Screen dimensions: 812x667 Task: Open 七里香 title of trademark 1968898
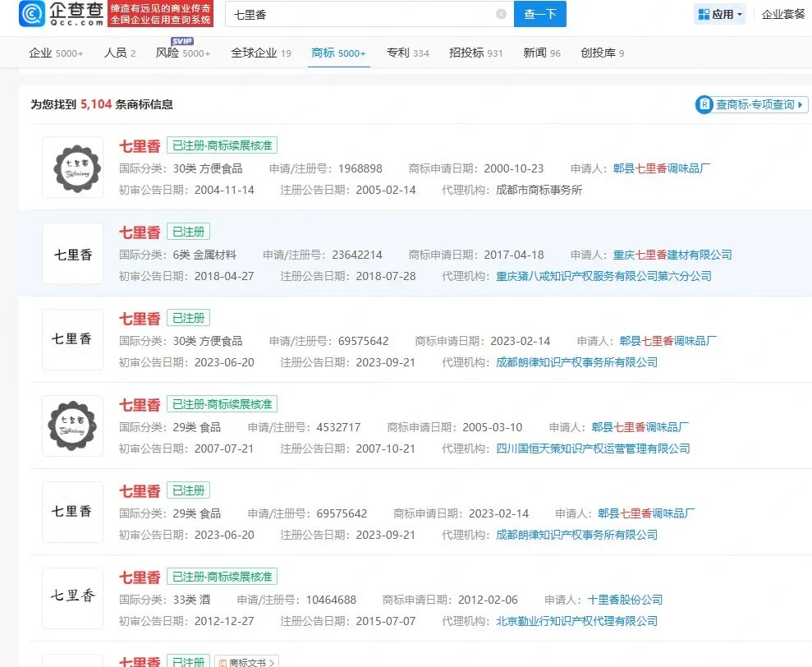pyautogui.click(x=140, y=146)
